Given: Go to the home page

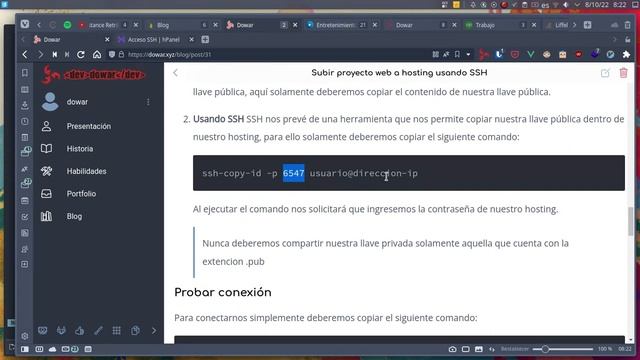Looking at the screenshot, I should pos(97,54).
